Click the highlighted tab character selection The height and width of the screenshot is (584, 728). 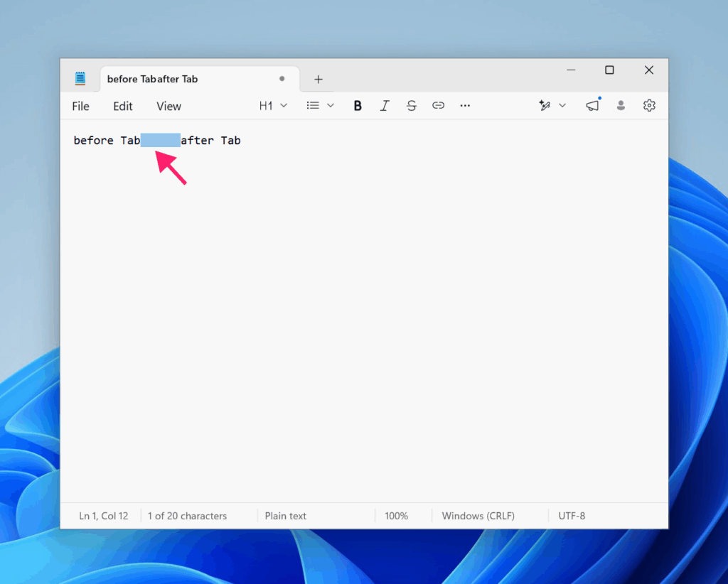click(x=161, y=140)
